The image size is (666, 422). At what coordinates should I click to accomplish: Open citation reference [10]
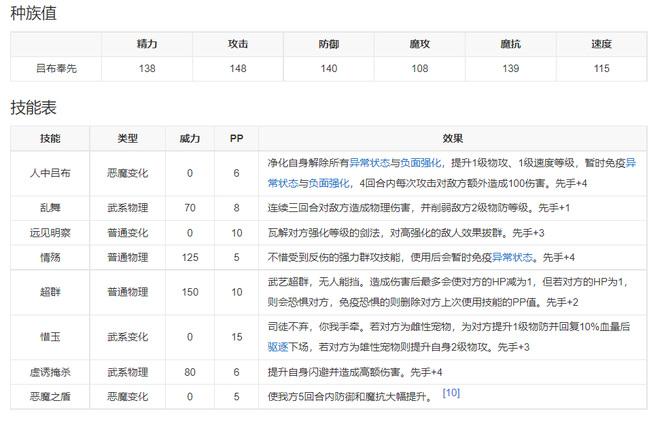pos(451,393)
